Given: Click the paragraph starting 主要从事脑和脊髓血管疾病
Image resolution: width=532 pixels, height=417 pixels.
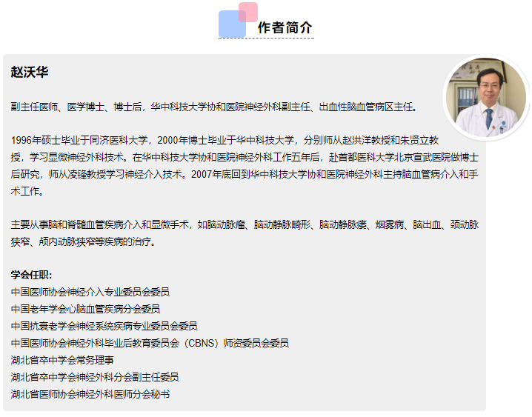Looking at the screenshot, I should click(x=245, y=233).
